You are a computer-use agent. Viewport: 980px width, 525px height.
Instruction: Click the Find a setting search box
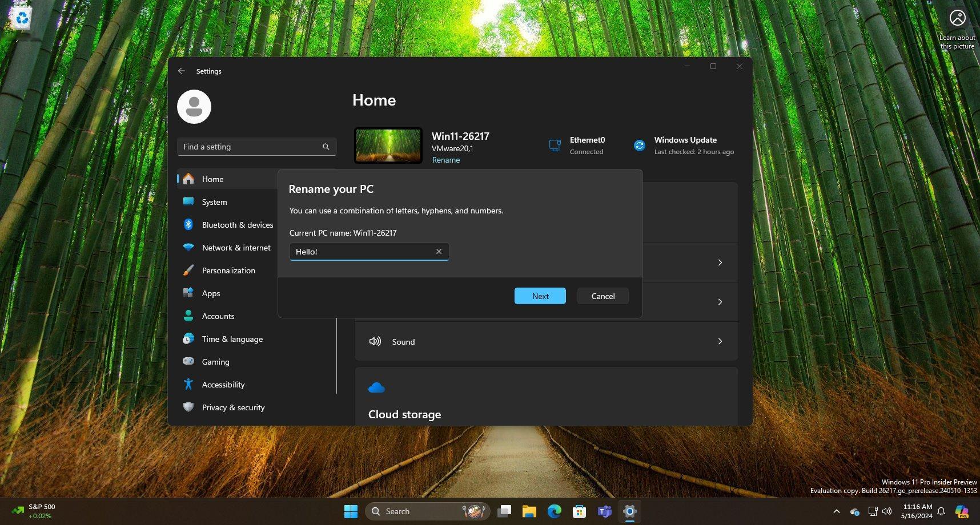(251, 147)
